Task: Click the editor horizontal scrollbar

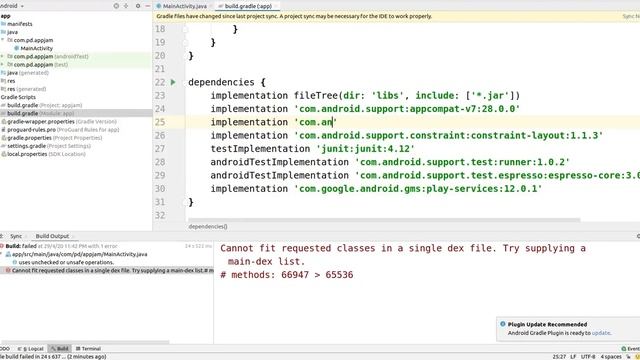Action: tap(384, 220)
